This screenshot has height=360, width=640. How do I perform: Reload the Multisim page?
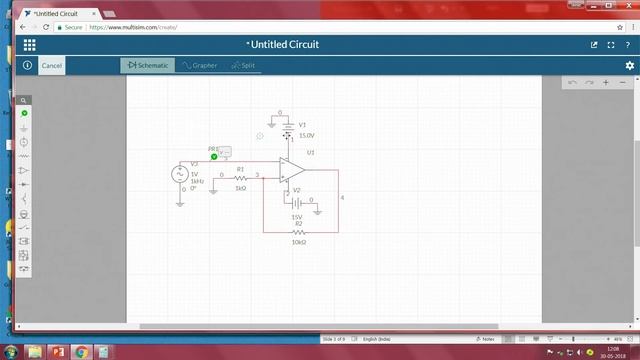click(x=46, y=27)
